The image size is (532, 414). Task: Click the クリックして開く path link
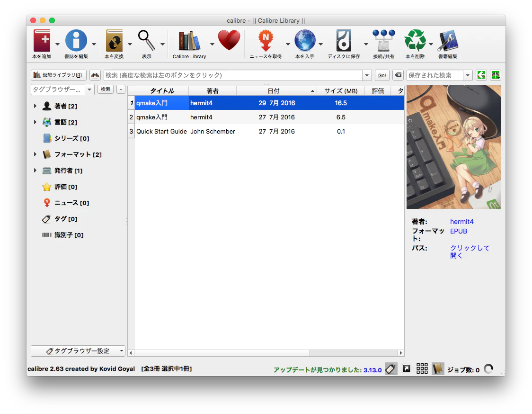(x=470, y=252)
